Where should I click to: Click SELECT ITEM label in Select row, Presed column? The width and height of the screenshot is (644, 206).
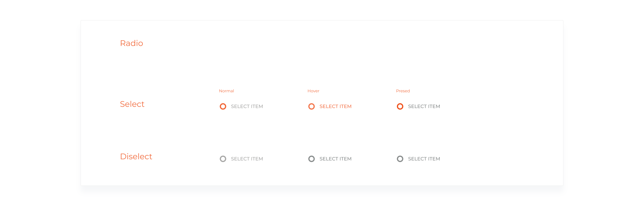pos(424,106)
